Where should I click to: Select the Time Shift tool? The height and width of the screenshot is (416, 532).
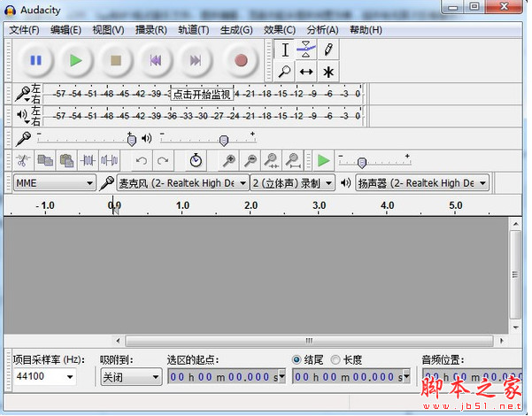(x=306, y=72)
